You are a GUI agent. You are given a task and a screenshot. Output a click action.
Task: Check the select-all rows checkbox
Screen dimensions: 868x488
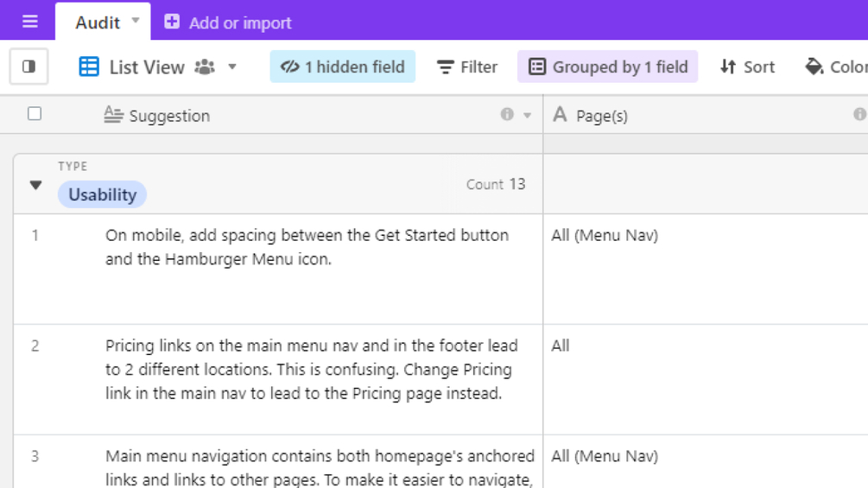tap(35, 114)
